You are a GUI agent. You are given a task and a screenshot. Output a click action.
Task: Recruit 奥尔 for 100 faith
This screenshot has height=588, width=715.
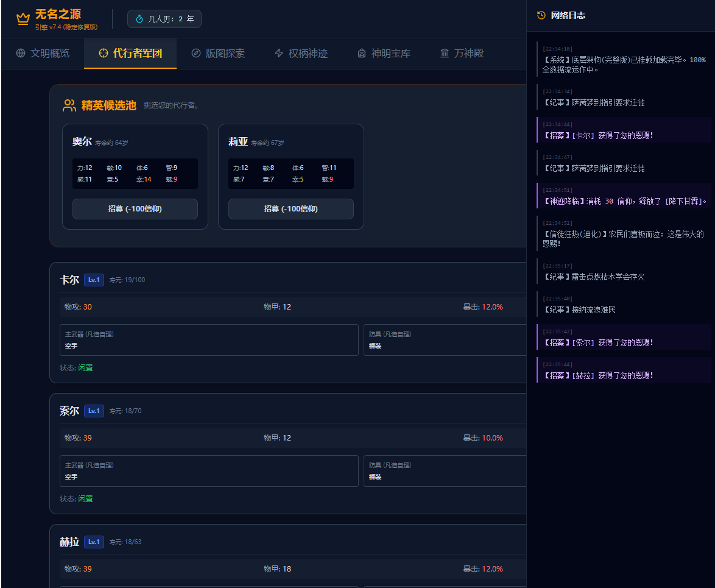click(135, 209)
